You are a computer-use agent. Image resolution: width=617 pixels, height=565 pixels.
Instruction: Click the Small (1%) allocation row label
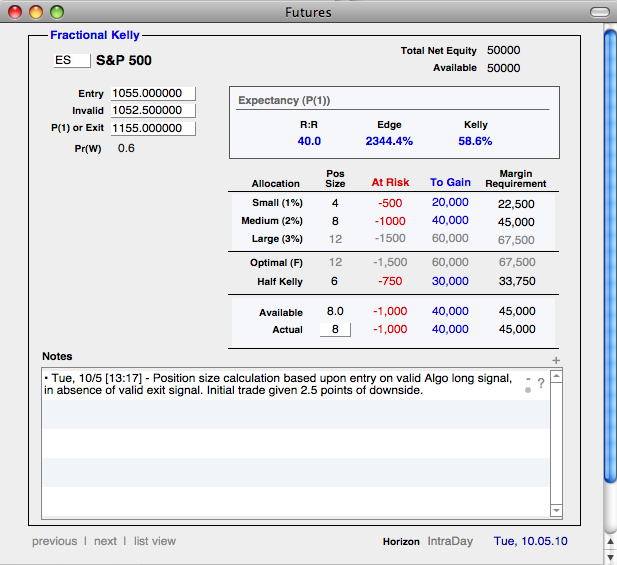coord(277,203)
